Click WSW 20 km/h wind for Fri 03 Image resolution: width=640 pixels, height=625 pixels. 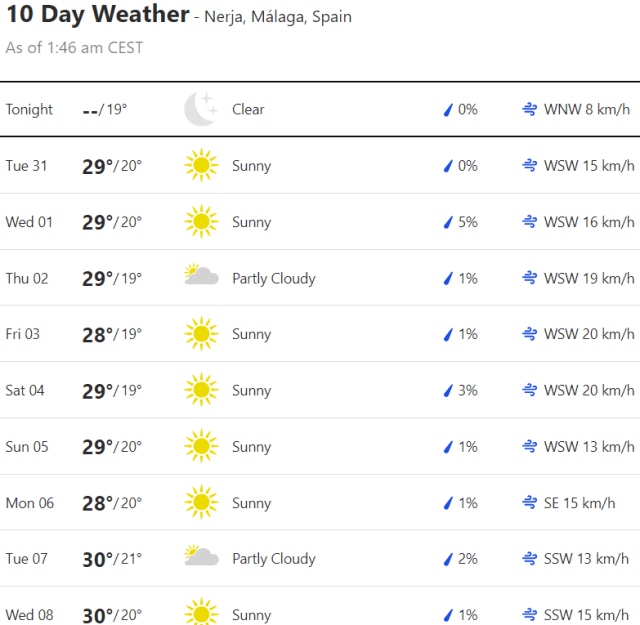[589, 334]
